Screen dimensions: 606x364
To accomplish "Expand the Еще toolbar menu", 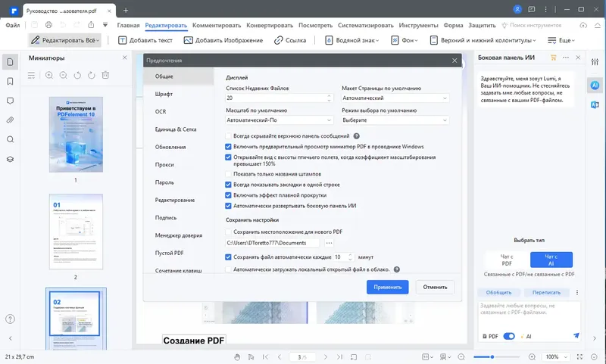I will tap(561, 40).
